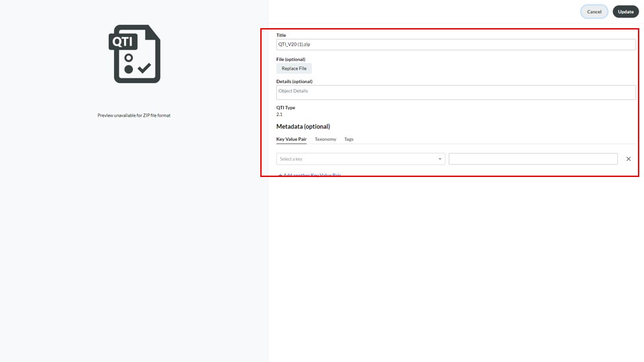The width and height of the screenshot is (644, 362).
Task: Click the 'Details (optional)' label
Action: (294, 81)
